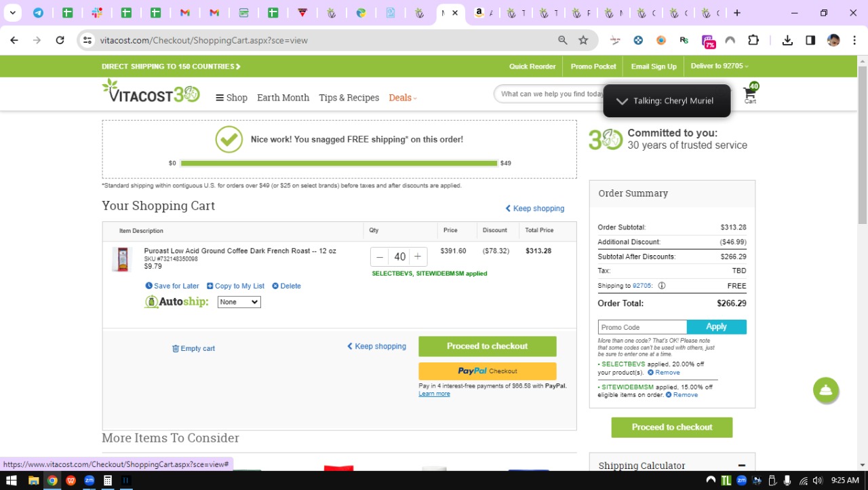
Task: Click Proceed to checkout below cart item
Action: (487, 346)
